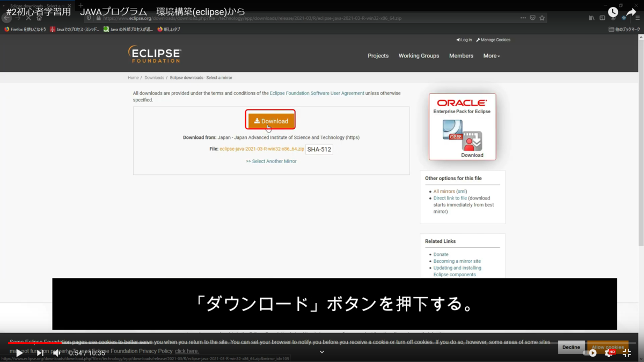
Task: Click the Share arrow icon
Action: tap(631, 12)
